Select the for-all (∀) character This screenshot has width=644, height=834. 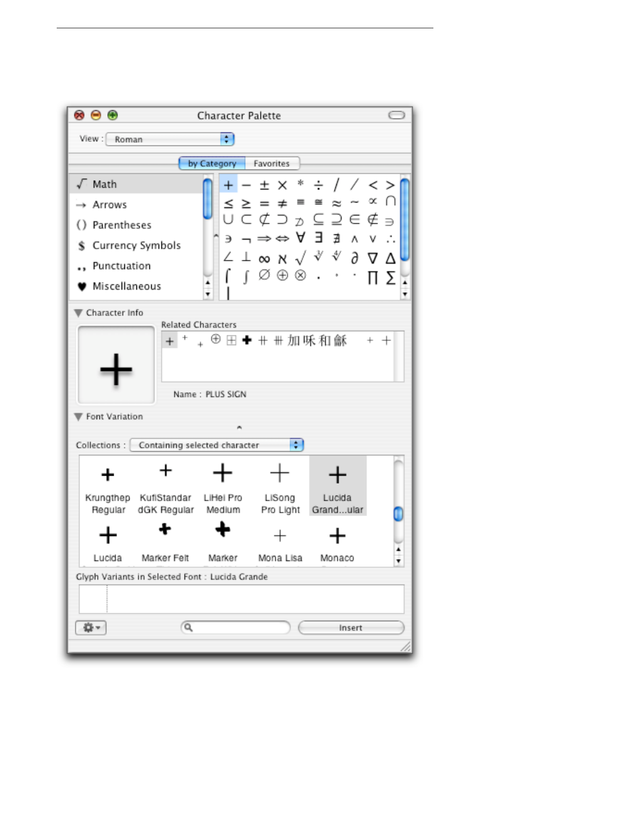[x=300, y=238]
